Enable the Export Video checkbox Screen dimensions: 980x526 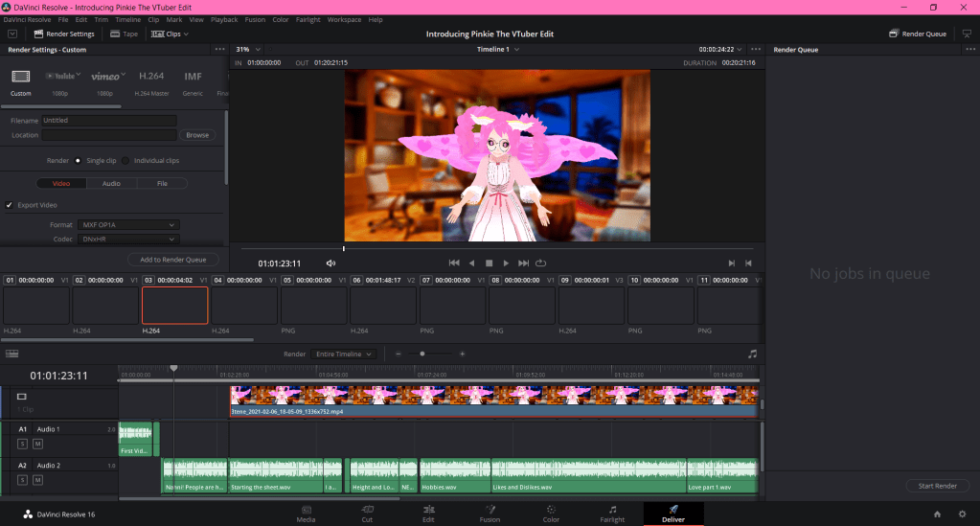[10, 205]
